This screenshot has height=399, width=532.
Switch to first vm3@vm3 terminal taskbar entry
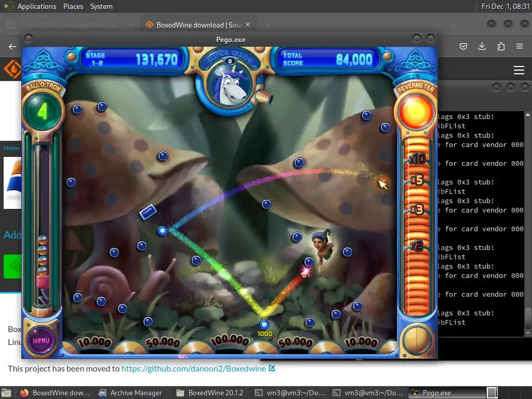click(290, 393)
